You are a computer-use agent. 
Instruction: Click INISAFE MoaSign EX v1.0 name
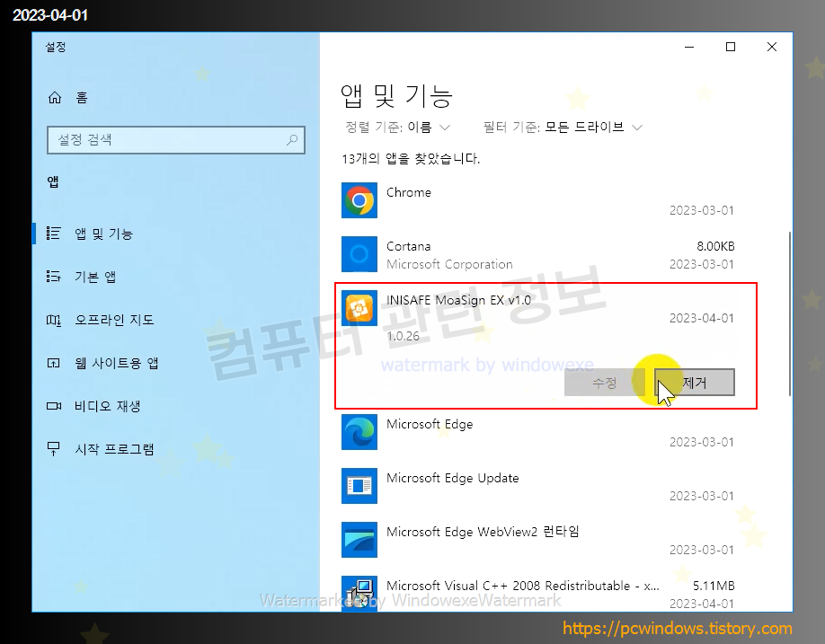(458, 300)
